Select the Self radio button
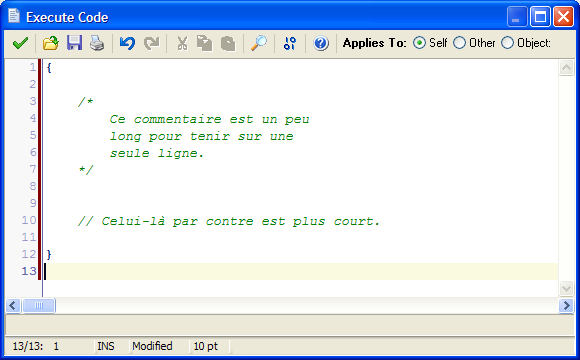Viewport: 580px width, 360px height. click(419, 43)
